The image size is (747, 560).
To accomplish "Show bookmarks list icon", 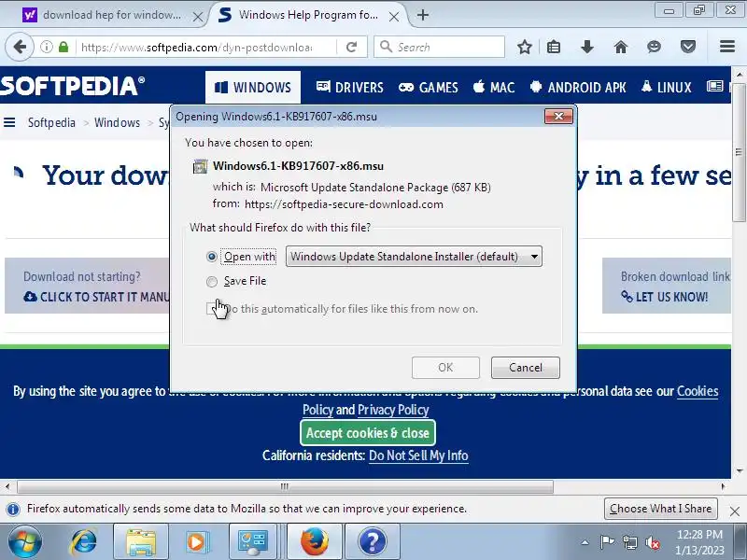I will [x=554, y=47].
